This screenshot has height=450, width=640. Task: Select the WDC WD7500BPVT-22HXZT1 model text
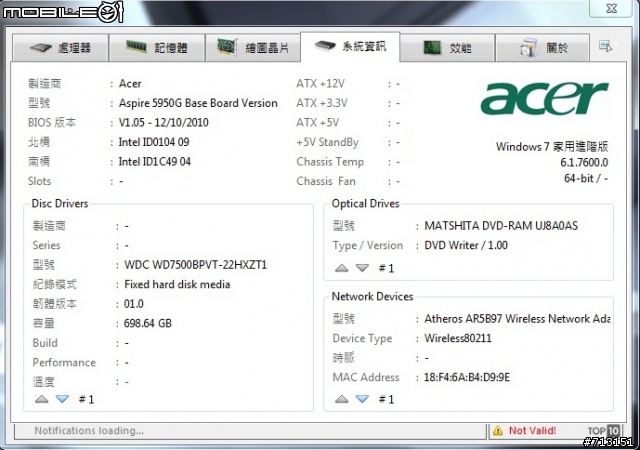196,265
